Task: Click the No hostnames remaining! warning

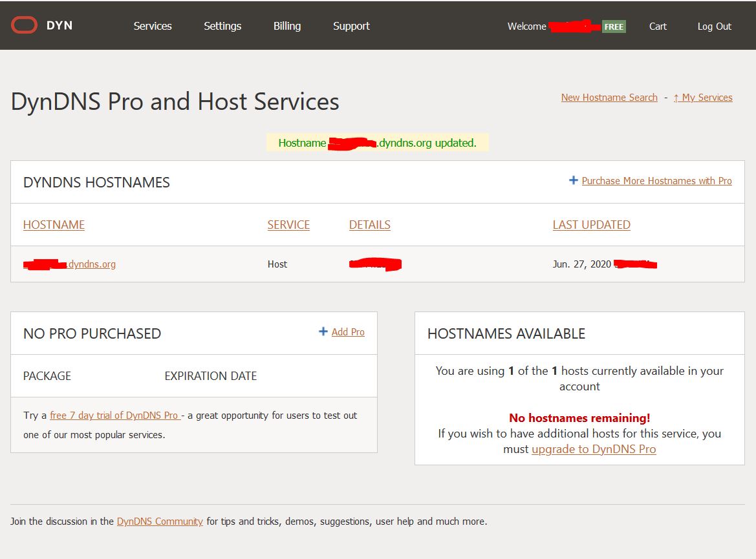Action: (579, 418)
